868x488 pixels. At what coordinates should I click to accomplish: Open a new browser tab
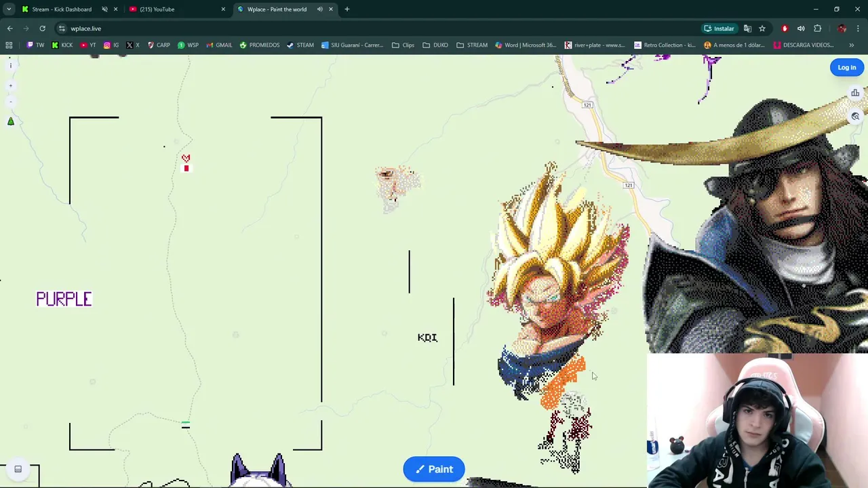[x=347, y=9]
